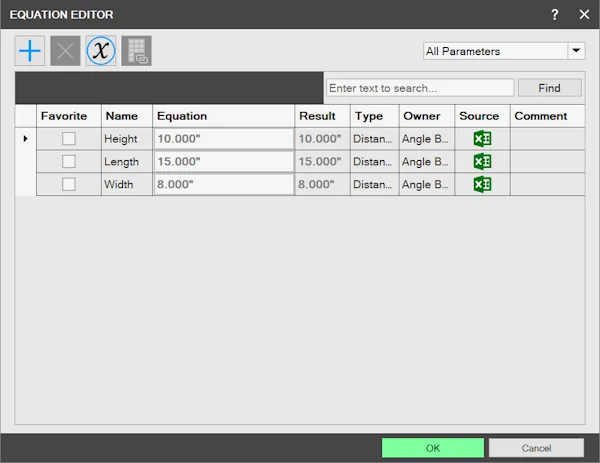600x463 pixels.
Task: Click the gray X Delete Equation icon
Action: point(65,51)
